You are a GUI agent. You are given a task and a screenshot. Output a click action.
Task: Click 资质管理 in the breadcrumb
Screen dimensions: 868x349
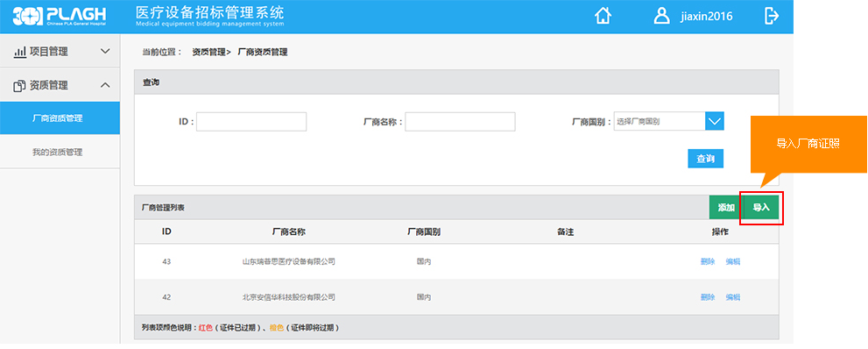click(x=208, y=52)
